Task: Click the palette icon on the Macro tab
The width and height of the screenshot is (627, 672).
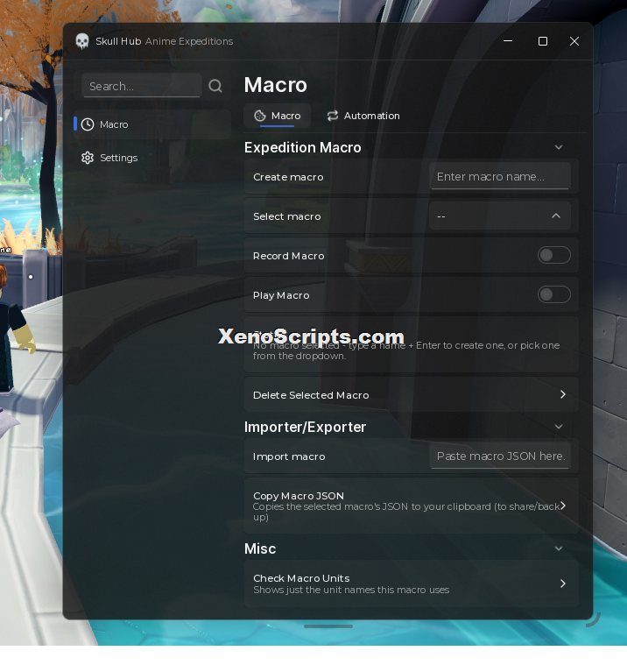Action: pos(260,116)
